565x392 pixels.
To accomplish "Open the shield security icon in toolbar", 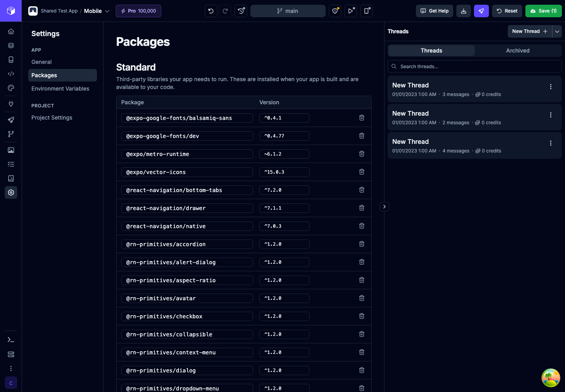I will coord(335,11).
